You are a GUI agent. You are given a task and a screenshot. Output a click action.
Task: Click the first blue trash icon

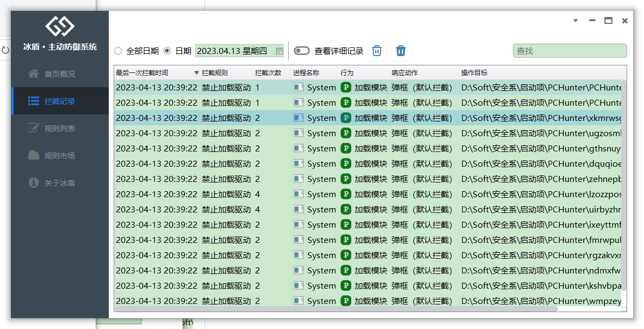pos(377,50)
